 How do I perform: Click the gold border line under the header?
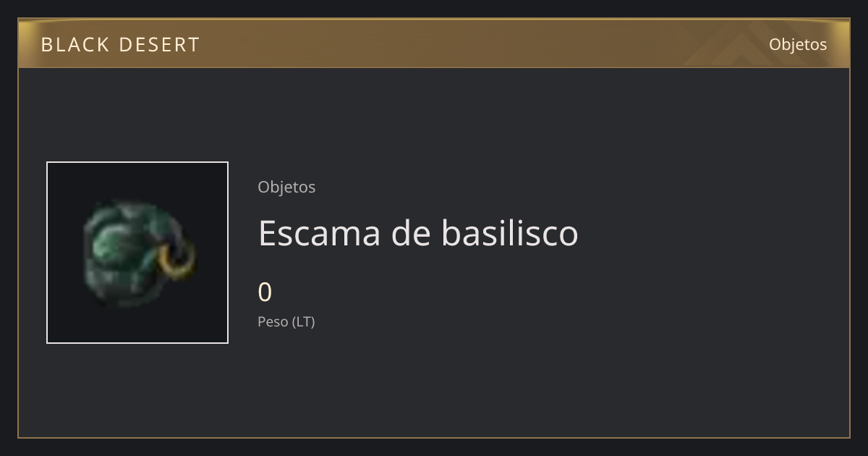(434, 67)
